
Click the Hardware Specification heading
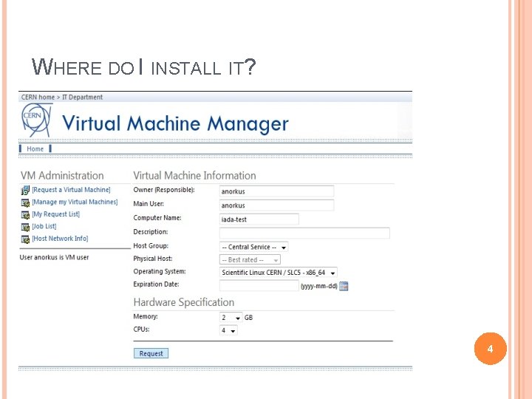pyautogui.click(x=184, y=302)
